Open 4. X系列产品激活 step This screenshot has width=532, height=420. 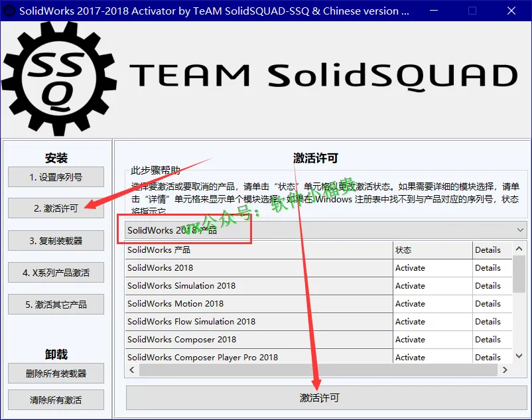[56, 273]
